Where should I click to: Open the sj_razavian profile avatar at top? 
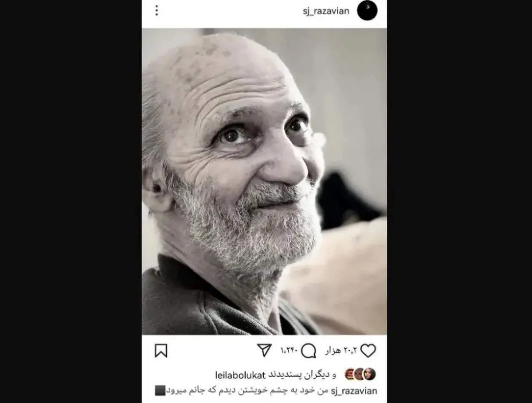click(367, 11)
